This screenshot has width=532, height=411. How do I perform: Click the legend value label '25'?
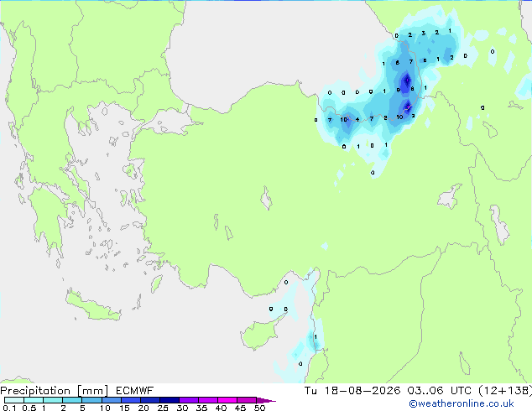pos(163,408)
